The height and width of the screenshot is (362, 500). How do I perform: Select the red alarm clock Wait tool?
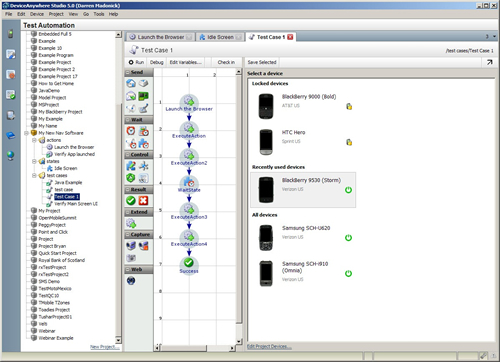(131, 131)
